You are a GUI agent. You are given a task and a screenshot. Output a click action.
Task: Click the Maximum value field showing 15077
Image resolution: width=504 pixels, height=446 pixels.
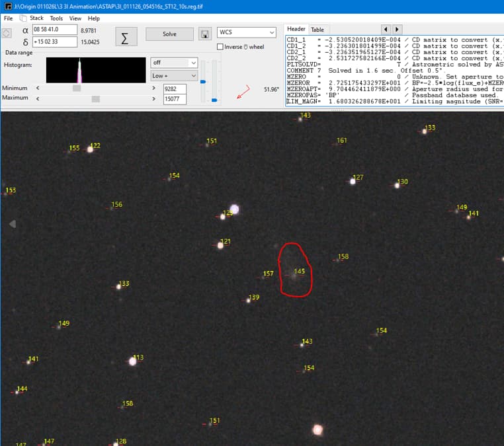click(175, 99)
